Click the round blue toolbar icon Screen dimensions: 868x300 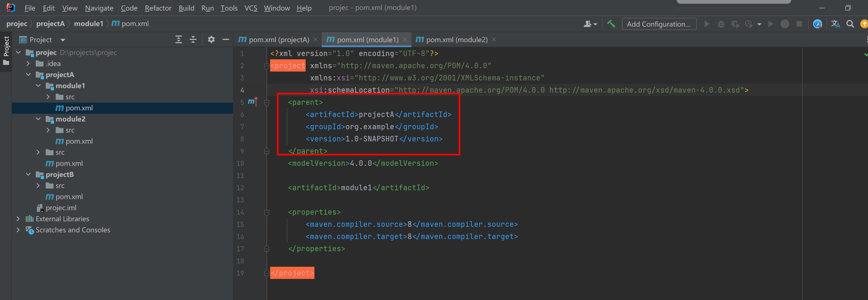coord(818,24)
